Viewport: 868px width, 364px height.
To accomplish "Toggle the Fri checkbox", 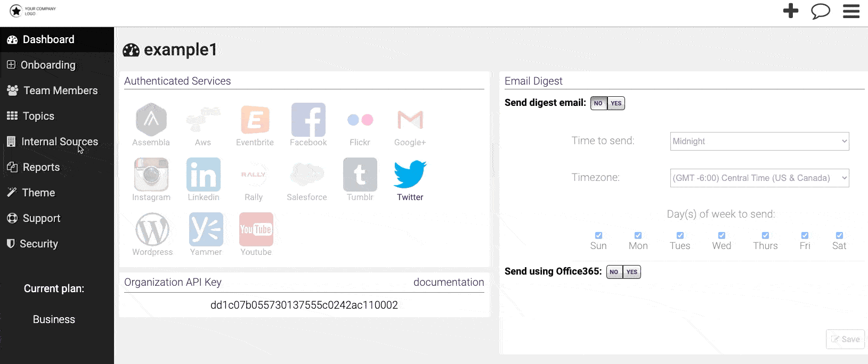I will click(x=805, y=235).
